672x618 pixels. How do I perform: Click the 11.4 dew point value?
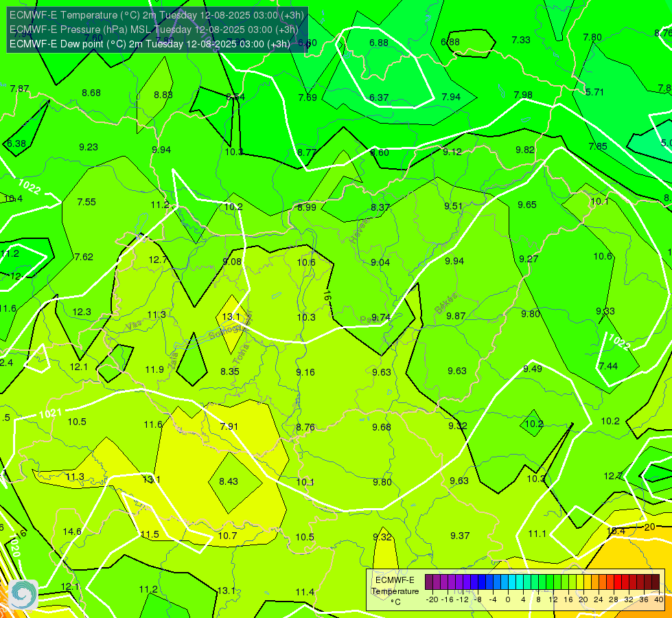coord(305,593)
